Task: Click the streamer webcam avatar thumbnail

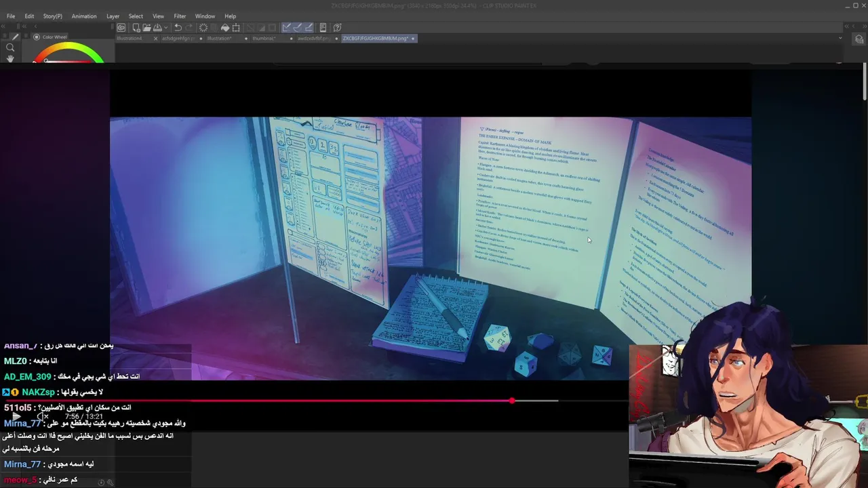Action: (x=748, y=393)
